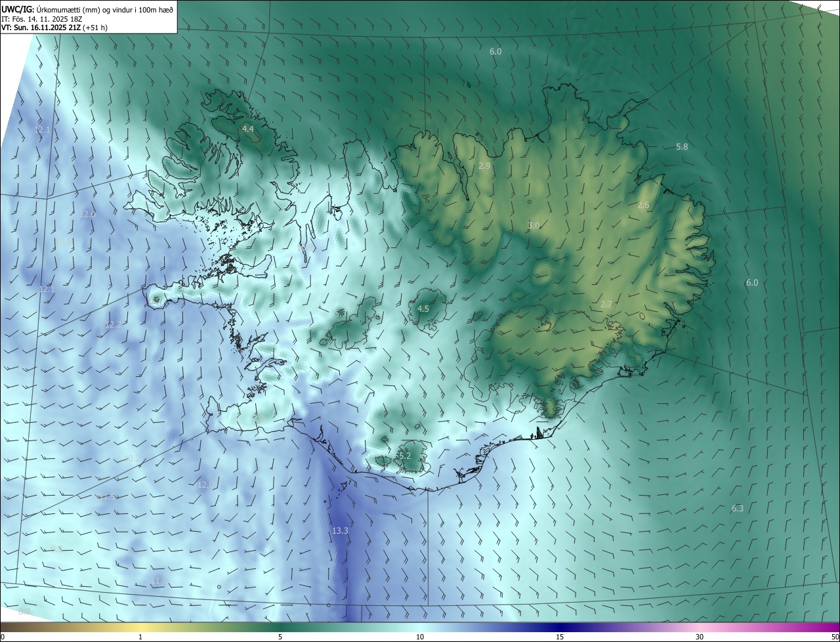Click the 12.2 value on the map
The width and height of the screenshot is (840, 642).
[112, 325]
